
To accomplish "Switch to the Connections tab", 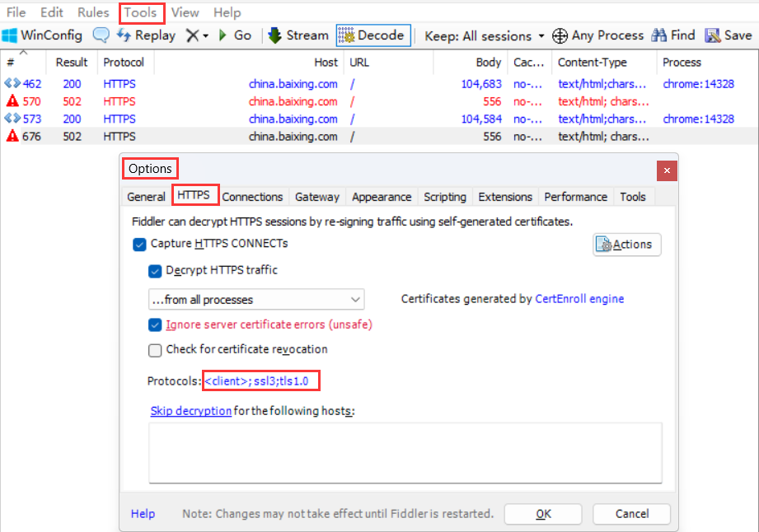I will coord(252,197).
